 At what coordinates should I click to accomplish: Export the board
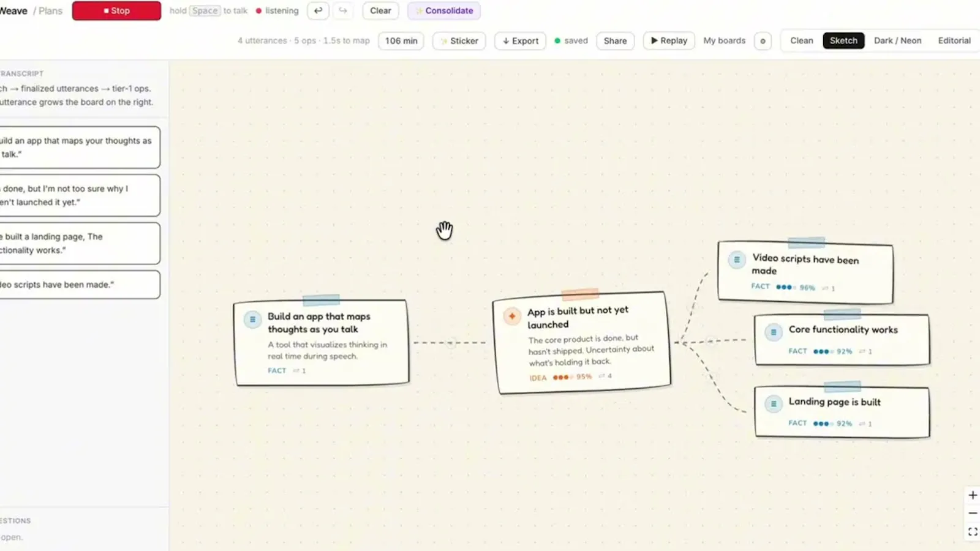coord(520,40)
